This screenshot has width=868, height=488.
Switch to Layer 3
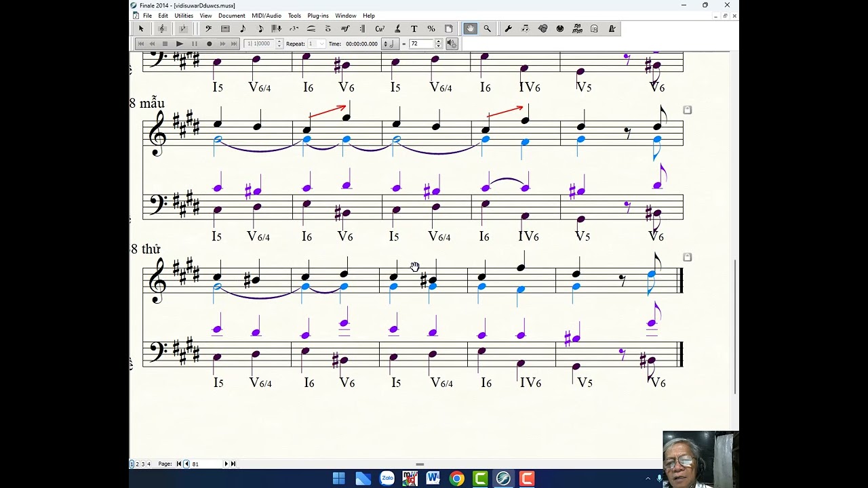click(x=143, y=464)
